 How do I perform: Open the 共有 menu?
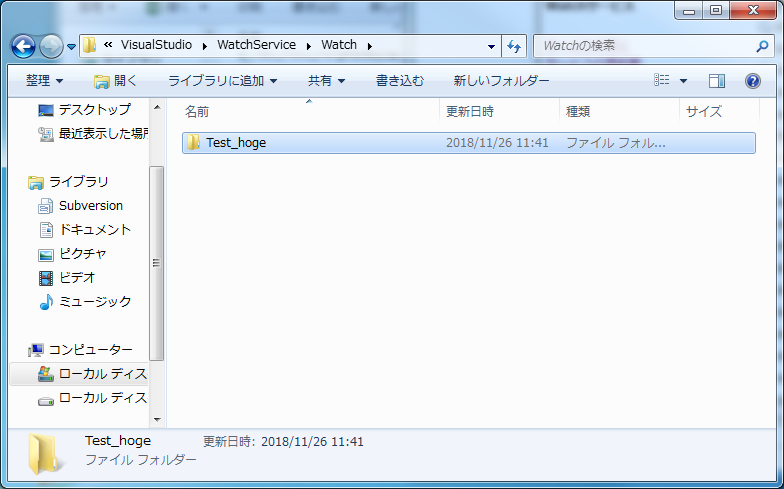[326, 80]
